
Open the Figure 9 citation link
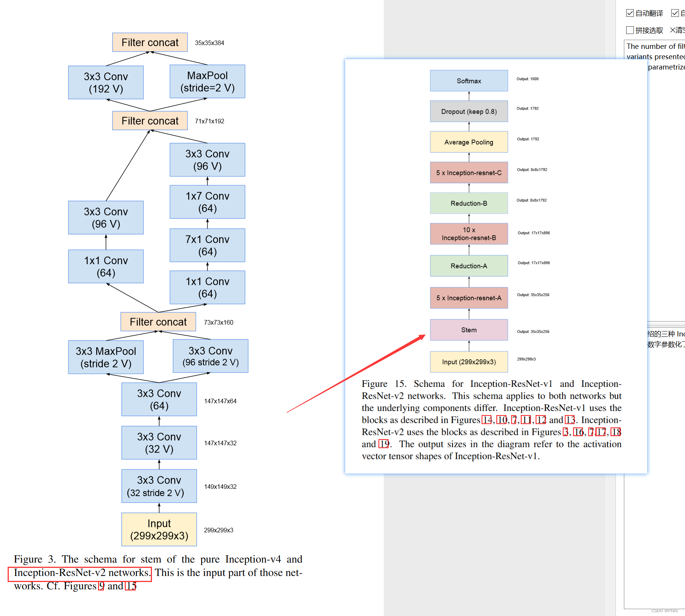tap(101, 586)
